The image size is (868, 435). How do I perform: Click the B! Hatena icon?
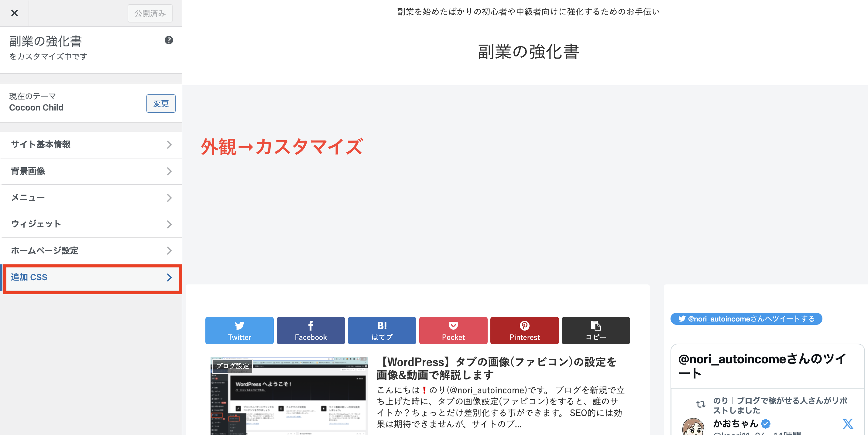coord(382,326)
